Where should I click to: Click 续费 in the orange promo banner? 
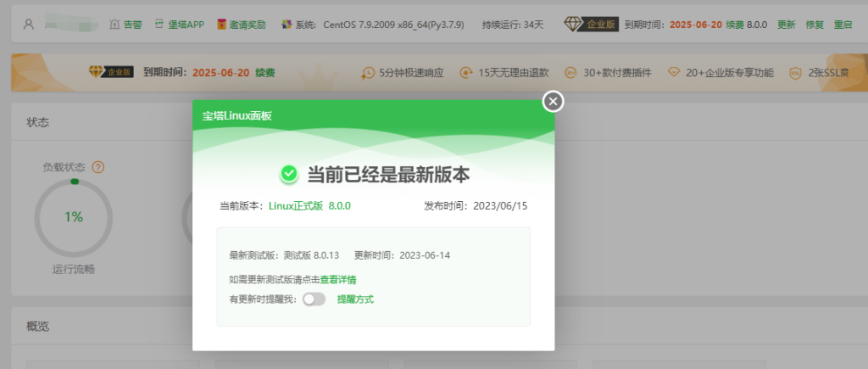coord(264,73)
